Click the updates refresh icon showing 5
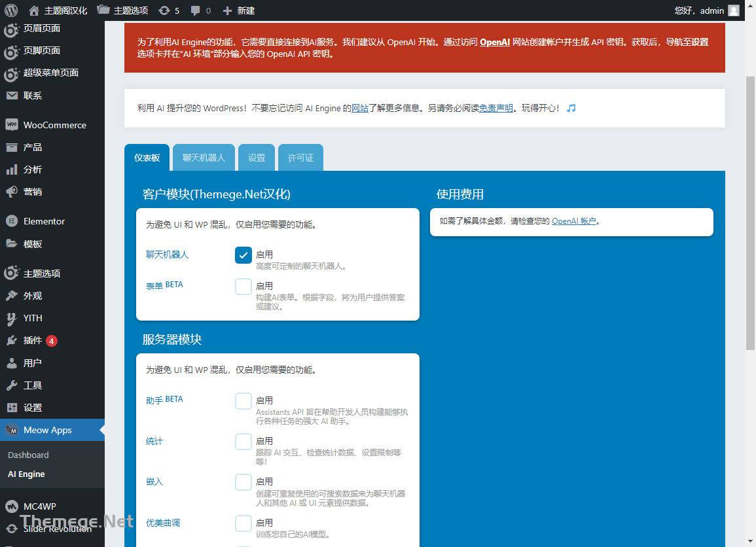 point(164,10)
